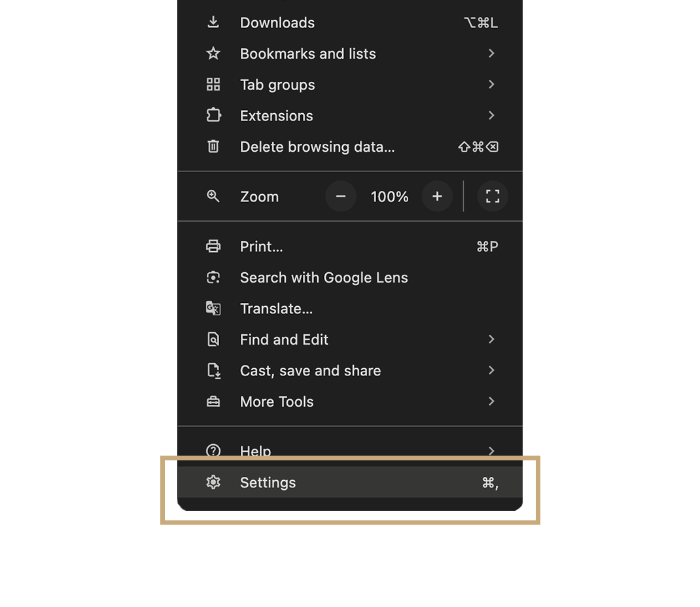Expand the Tab groups submenu chevron
This screenshot has width=700, height=607.
click(x=491, y=84)
